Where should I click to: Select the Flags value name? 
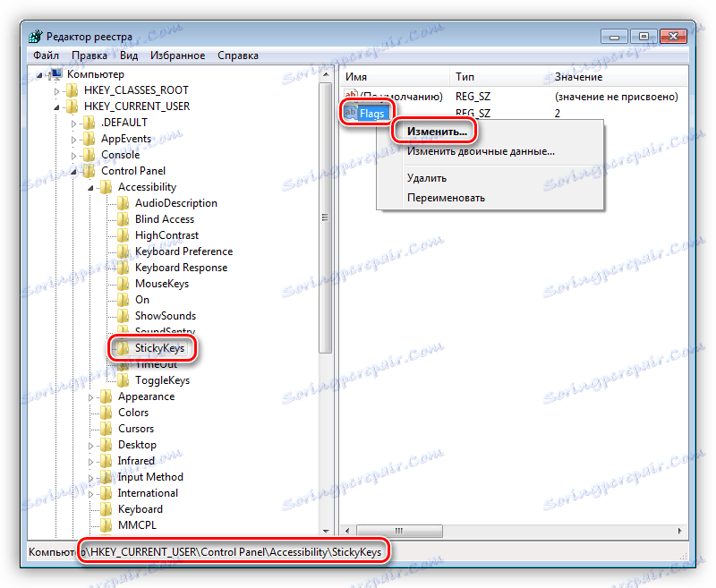coord(372,114)
